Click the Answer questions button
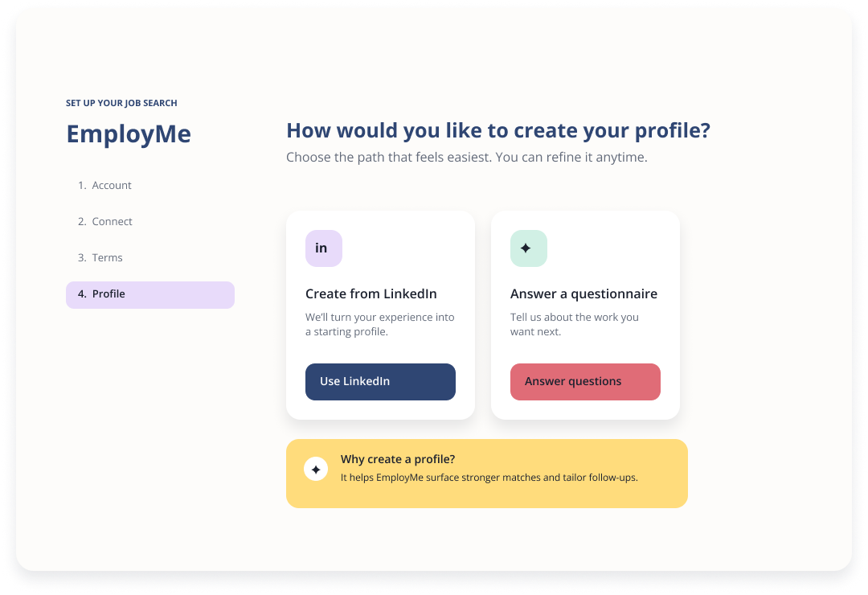Screen dimensions: 868x595 pyautogui.click(x=585, y=382)
